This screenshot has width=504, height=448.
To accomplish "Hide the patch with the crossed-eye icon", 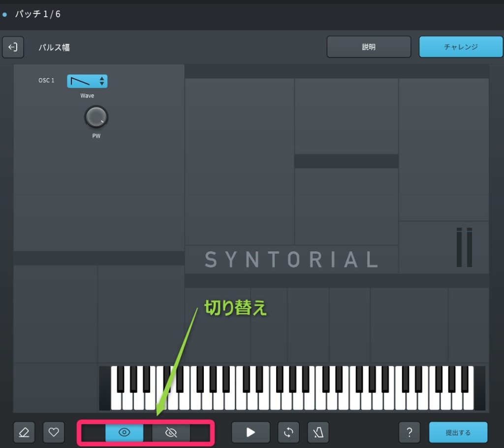I will (x=171, y=432).
